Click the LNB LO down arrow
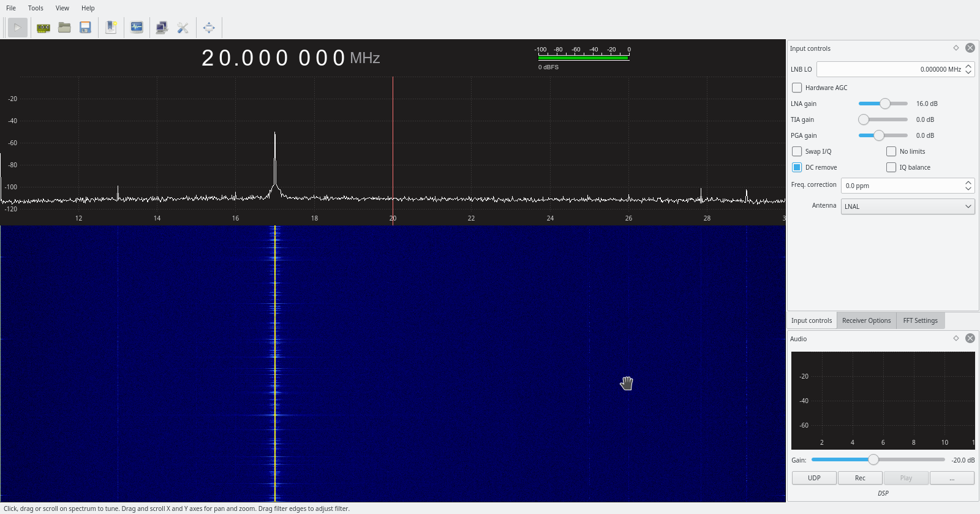This screenshot has width=980, height=514. pyautogui.click(x=968, y=73)
